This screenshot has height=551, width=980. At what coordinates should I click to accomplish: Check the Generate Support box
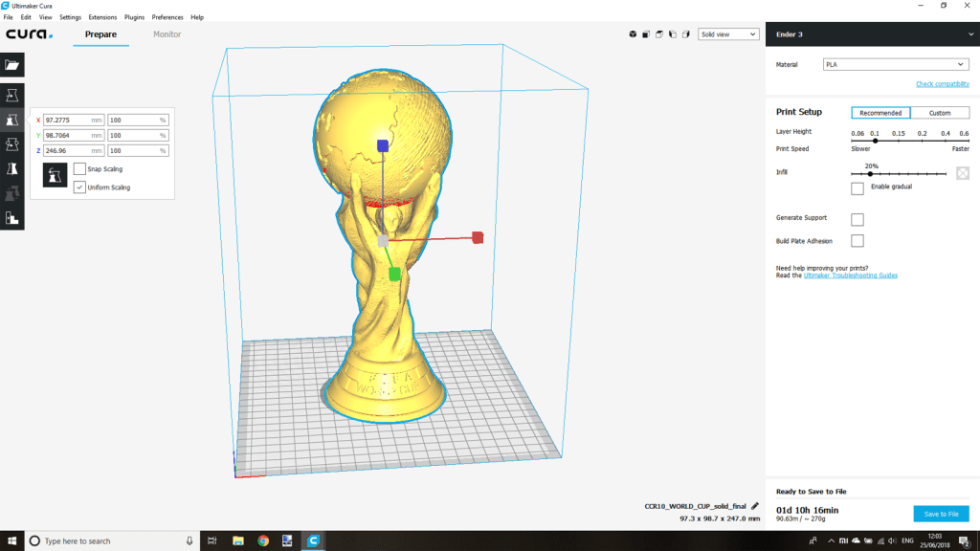[857, 219]
